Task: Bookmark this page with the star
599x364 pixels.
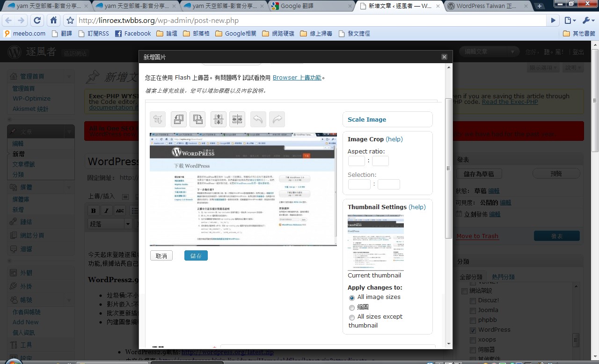Action: click(x=70, y=21)
